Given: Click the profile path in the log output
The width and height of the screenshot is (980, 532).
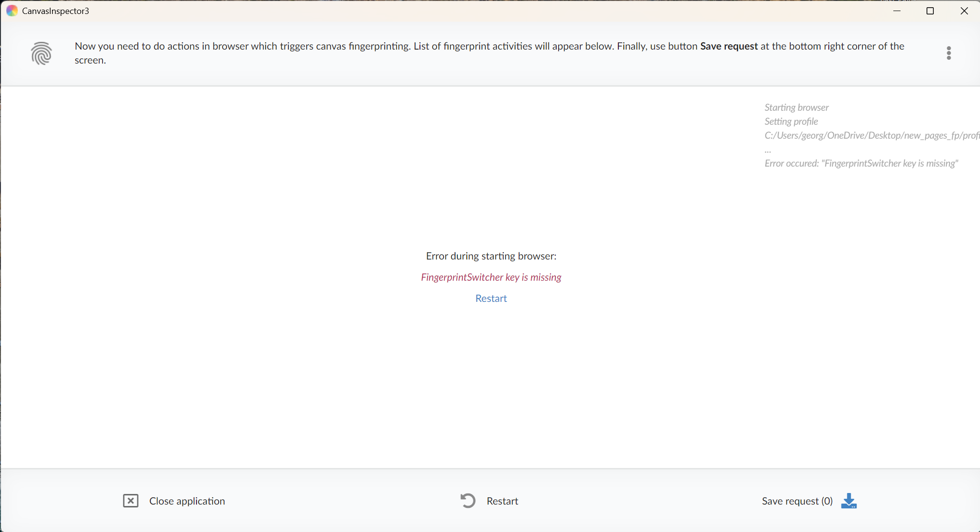Looking at the screenshot, I should tap(871, 135).
